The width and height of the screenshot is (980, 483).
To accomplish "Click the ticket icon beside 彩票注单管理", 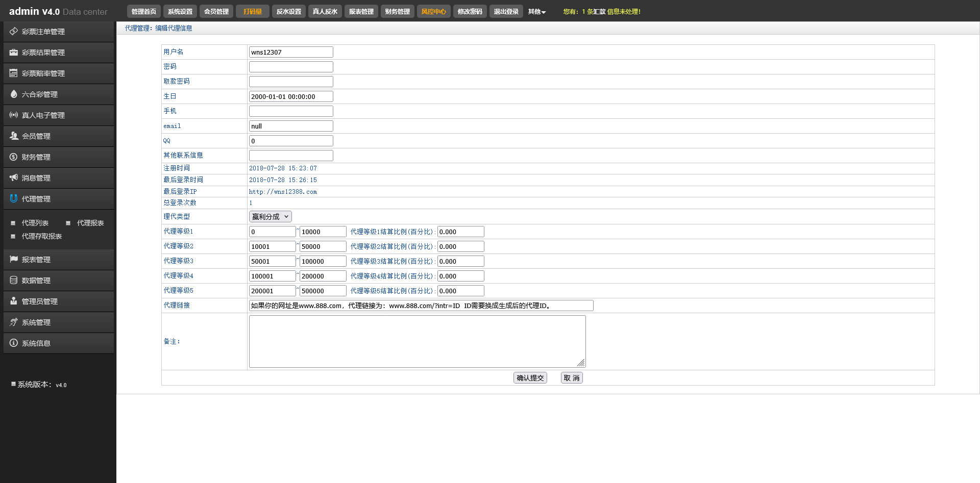I will (14, 32).
